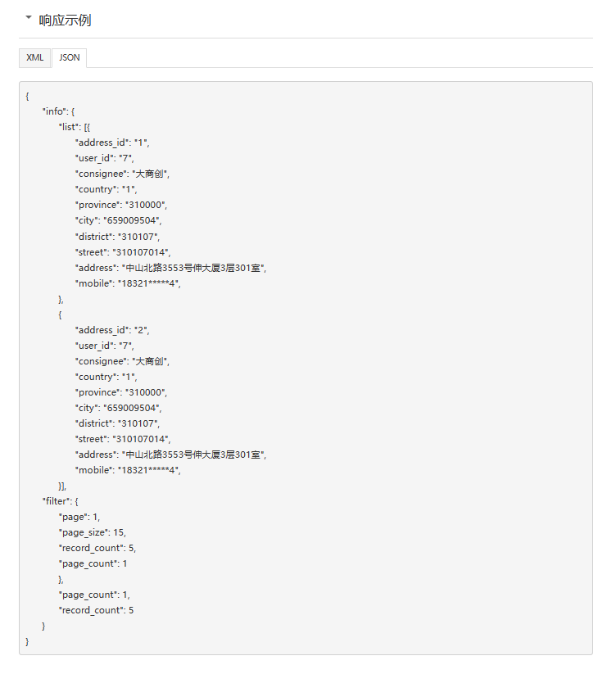The height and width of the screenshot is (674, 616).
Task: Click the first "city": "659009504" line
Action: point(118,220)
